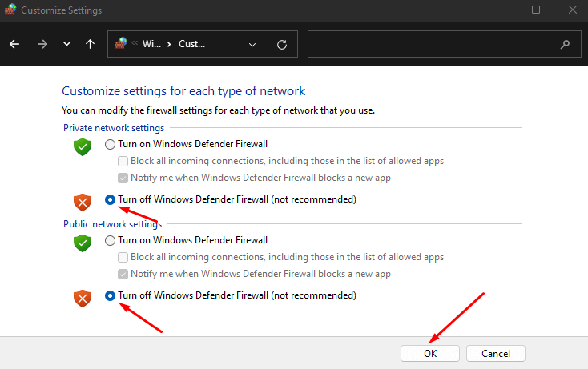Focus the search input box

(433, 44)
